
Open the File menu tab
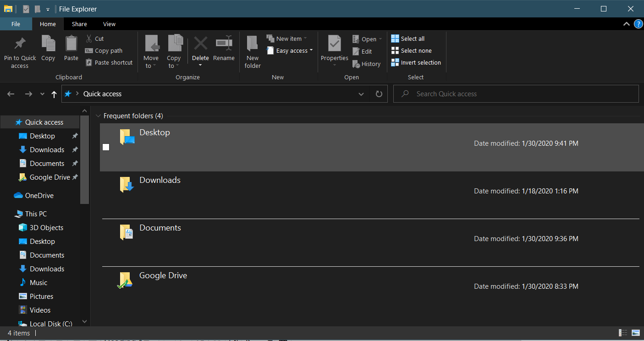pos(16,24)
